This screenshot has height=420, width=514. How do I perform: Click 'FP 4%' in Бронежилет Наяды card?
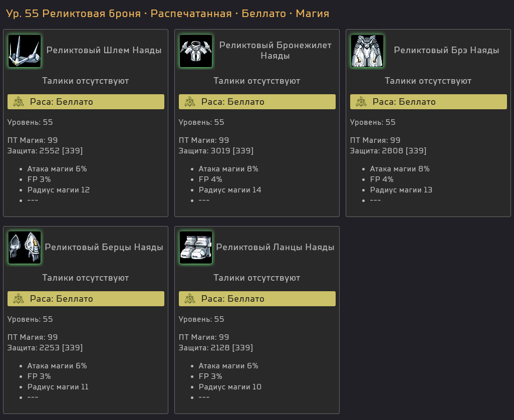210,179
